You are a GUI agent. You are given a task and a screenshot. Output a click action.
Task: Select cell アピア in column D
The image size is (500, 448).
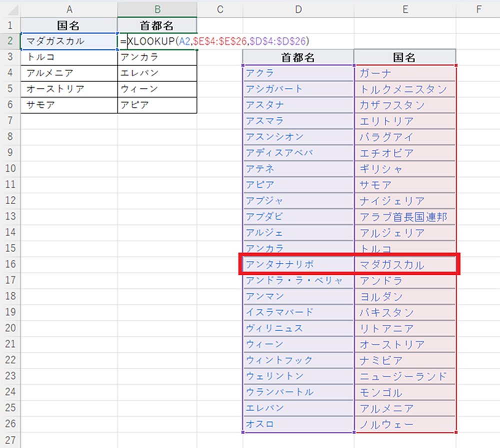[x=298, y=184]
